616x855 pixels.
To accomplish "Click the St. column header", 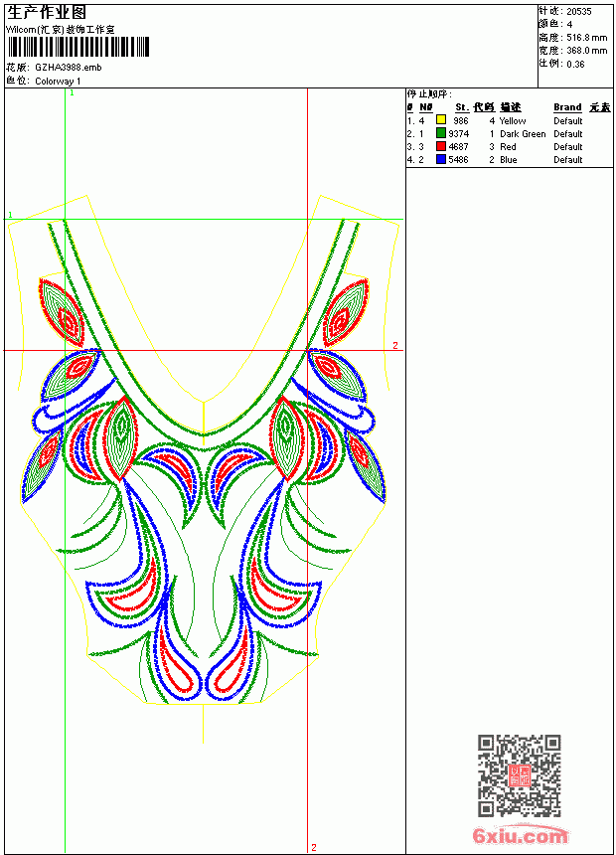I will pyautogui.click(x=462, y=107).
